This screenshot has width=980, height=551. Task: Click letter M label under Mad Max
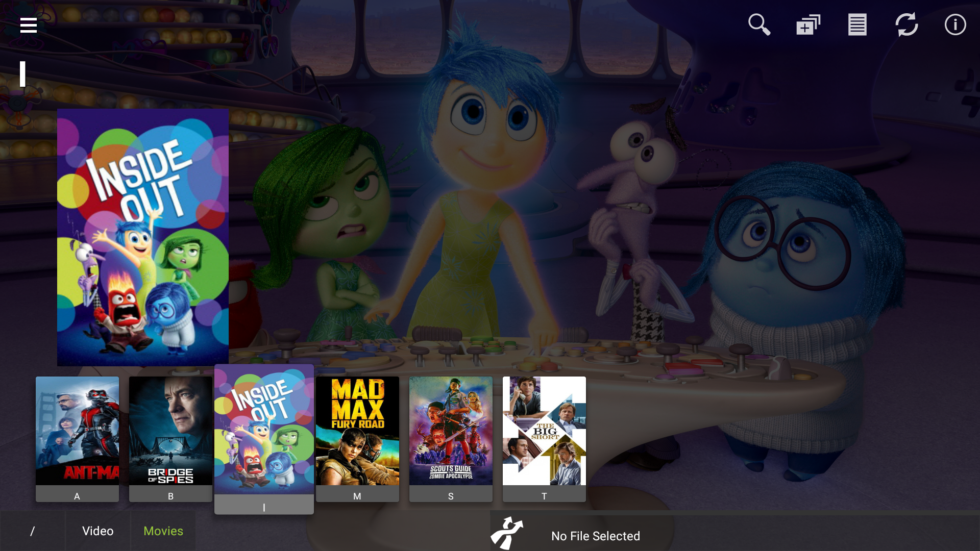[x=357, y=496]
